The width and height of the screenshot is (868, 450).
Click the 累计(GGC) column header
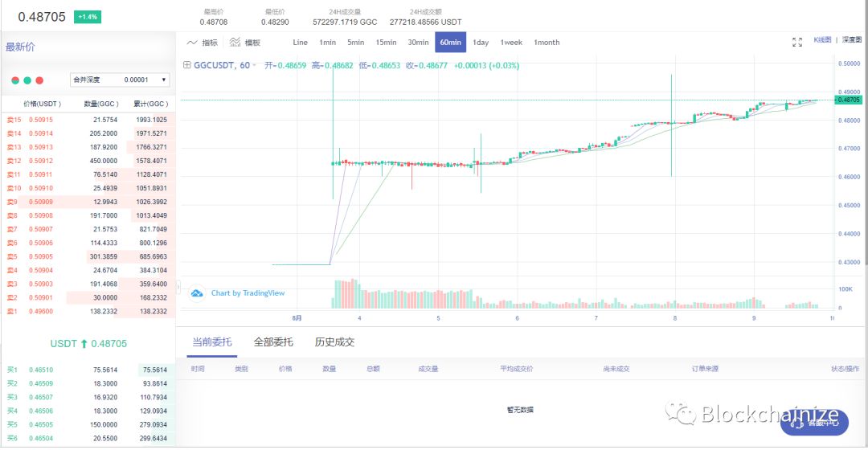[150, 104]
